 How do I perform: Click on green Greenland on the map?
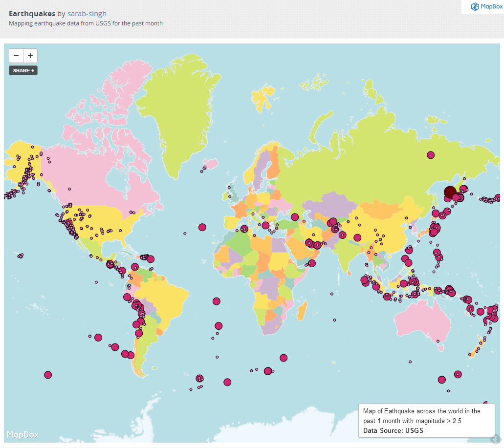click(181, 112)
